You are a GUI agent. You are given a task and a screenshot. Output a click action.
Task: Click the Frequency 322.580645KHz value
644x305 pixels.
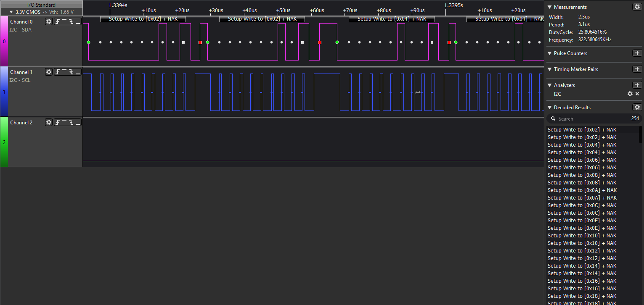(x=594, y=40)
